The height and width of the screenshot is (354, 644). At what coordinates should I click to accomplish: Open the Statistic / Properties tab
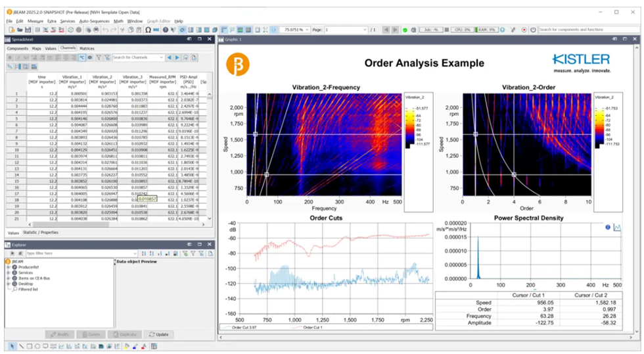41,232
